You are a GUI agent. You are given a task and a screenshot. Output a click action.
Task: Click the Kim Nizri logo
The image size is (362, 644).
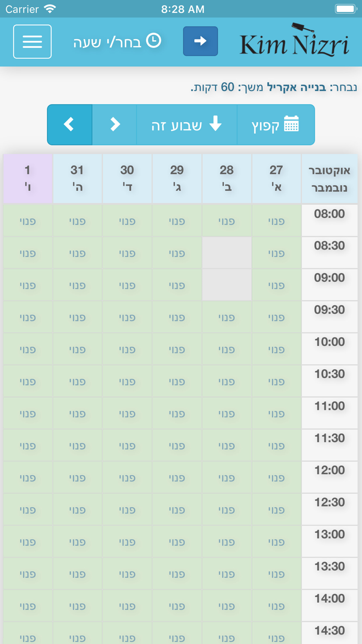point(294,40)
